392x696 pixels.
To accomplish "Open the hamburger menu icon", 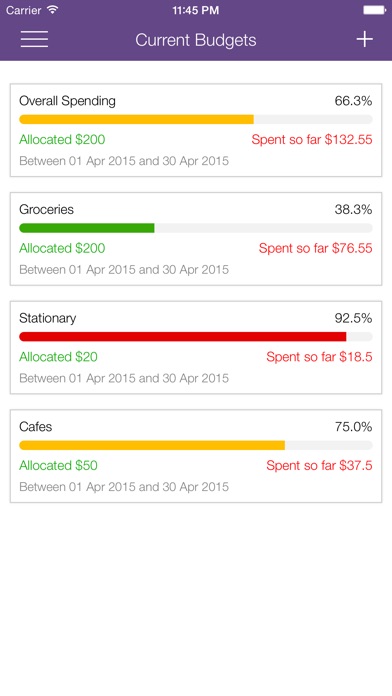I will point(34,40).
